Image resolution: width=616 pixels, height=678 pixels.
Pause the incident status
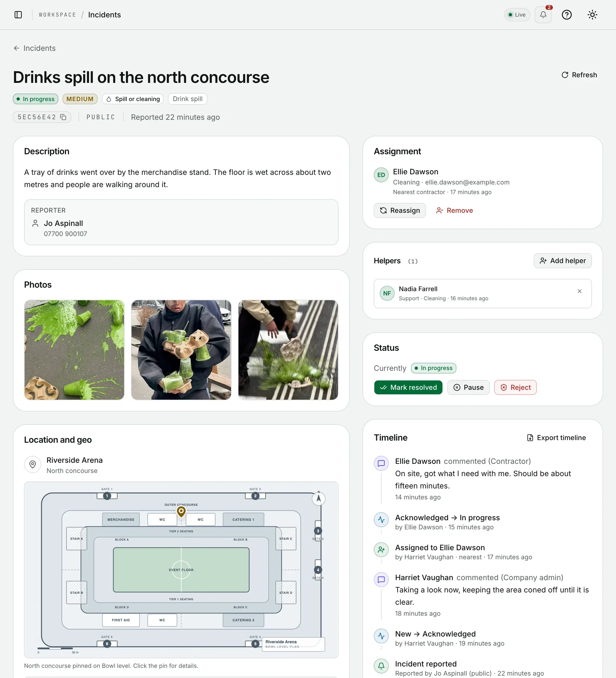(x=468, y=387)
